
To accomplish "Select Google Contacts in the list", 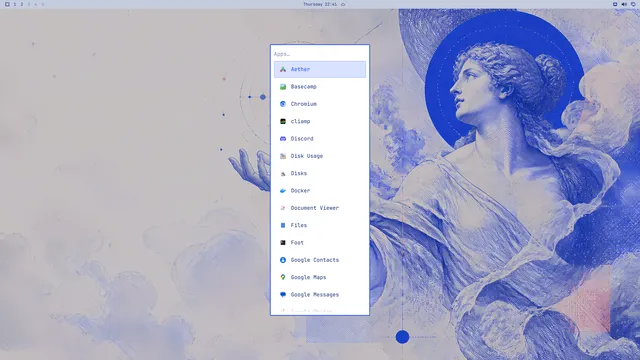I will [320, 260].
